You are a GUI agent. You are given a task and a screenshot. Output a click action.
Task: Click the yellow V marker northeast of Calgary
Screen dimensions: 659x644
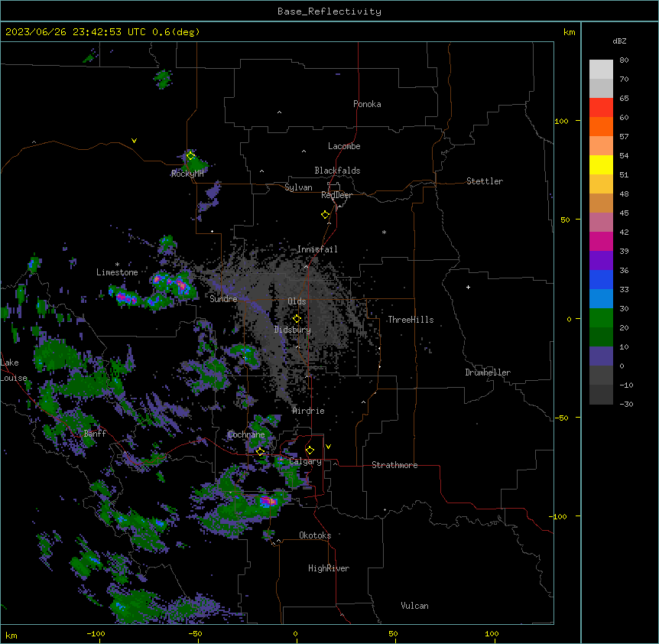328,447
